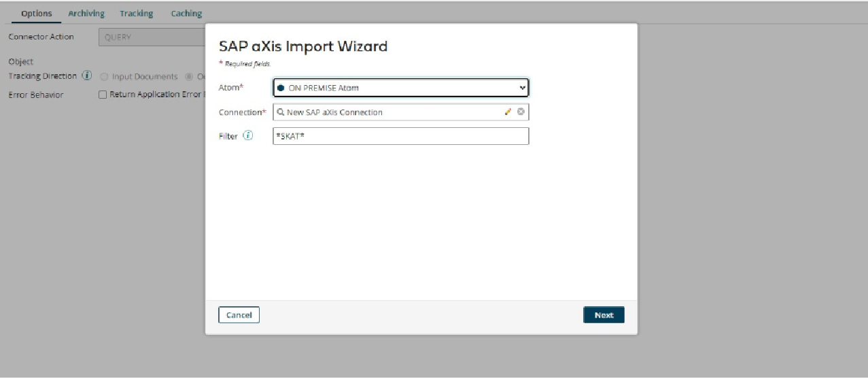
Task: Click the hexagon atom icon before ON PREMISE
Action: [281, 88]
